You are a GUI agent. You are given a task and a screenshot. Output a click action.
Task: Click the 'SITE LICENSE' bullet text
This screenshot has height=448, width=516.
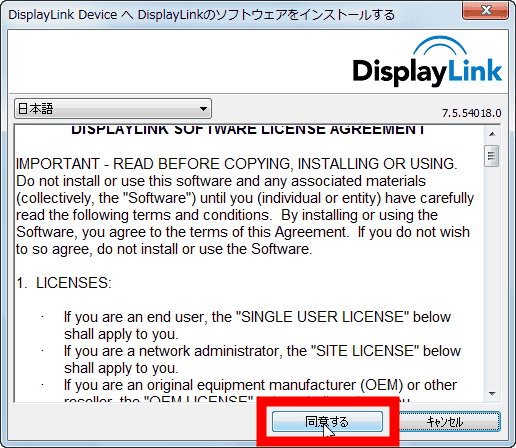coord(262,359)
